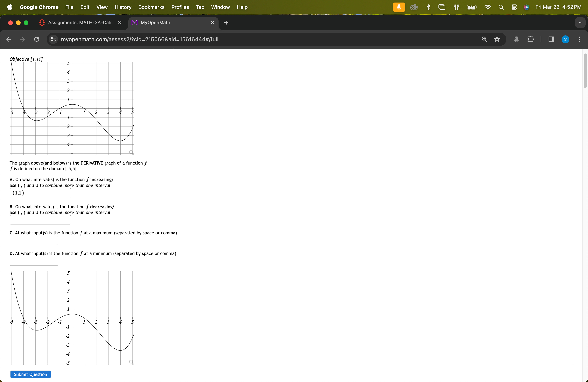Image resolution: width=588 pixels, height=382 pixels.
Task: Open the History menu
Action: [x=122, y=7]
